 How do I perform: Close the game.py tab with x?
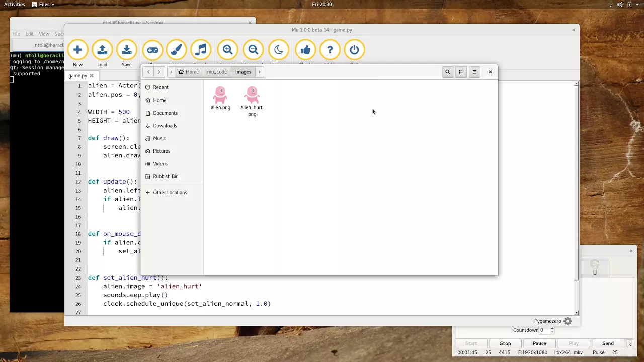point(92,76)
